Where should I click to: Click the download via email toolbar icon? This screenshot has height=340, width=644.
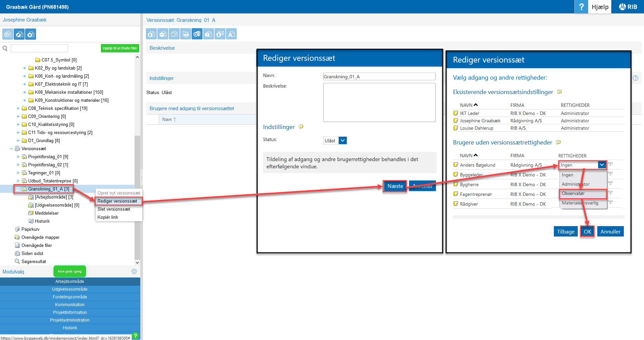click(x=220, y=34)
